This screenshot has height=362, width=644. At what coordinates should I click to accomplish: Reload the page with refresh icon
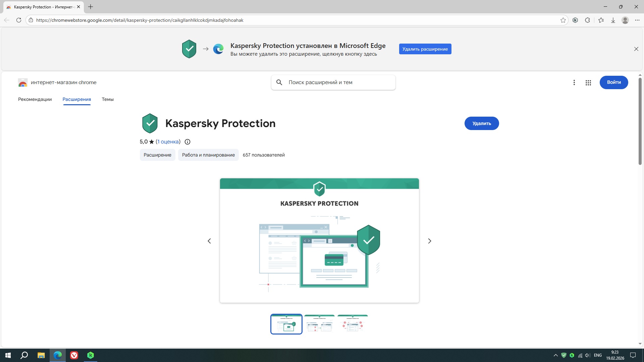(x=19, y=20)
